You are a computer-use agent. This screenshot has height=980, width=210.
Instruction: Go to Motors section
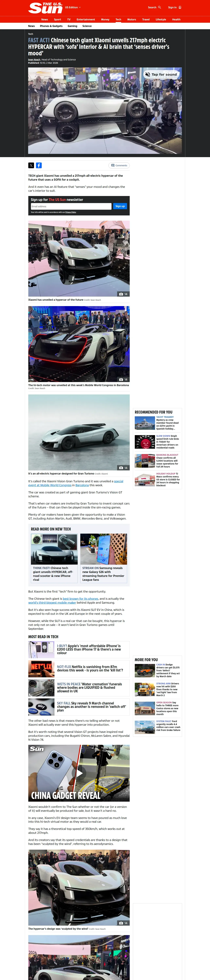point(131,19)
